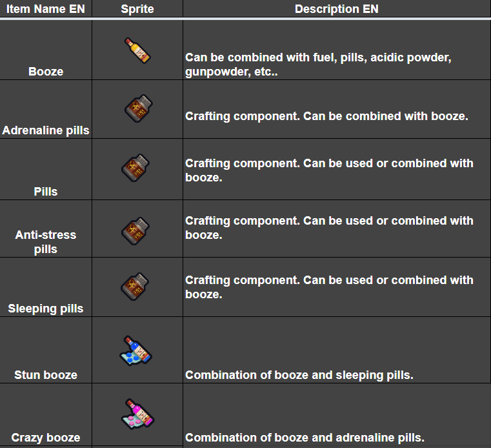Click the Stun booze name cell
Screen dimensions: 491x448
pyautogui.click(x=46, y=375)
